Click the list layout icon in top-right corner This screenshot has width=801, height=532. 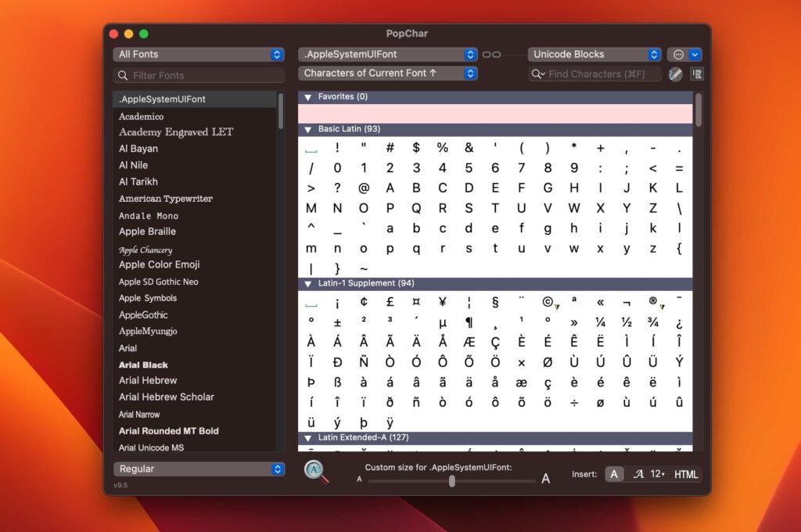[696, 74]
